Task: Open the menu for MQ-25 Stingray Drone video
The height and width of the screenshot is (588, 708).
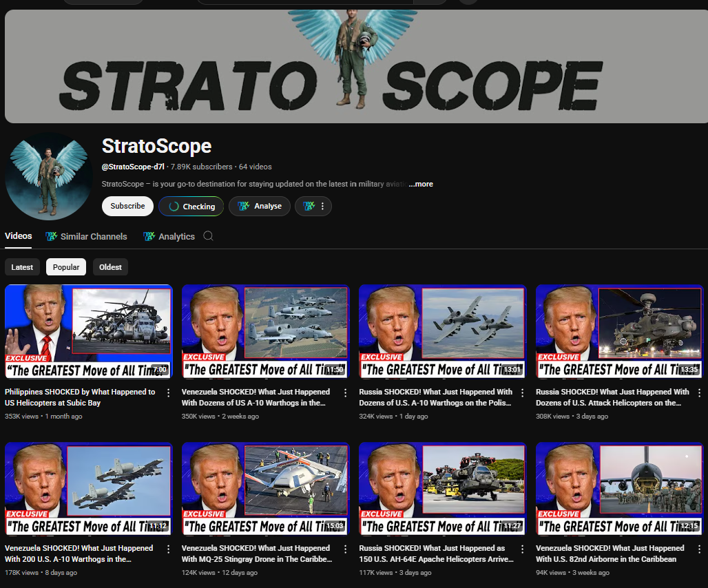Action: tap(346, 549)
